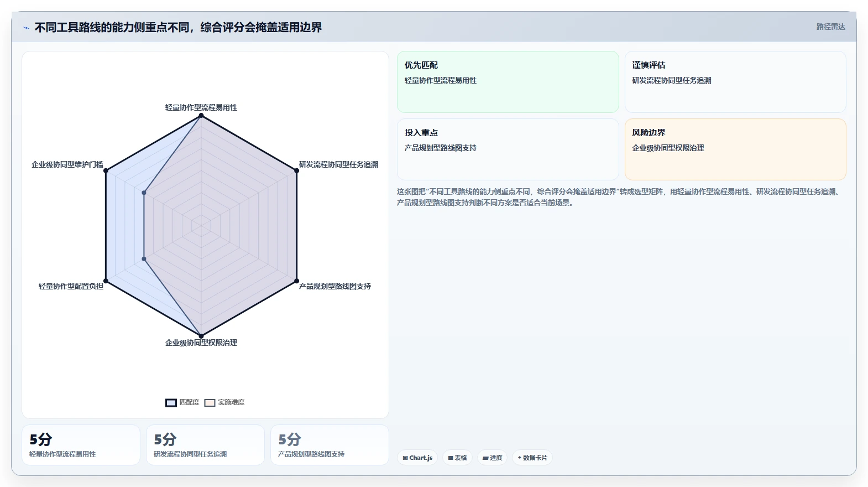Click outer 匹配度 vertex point at 企业级协同型维护门槛 axis

tap(106, 170)
